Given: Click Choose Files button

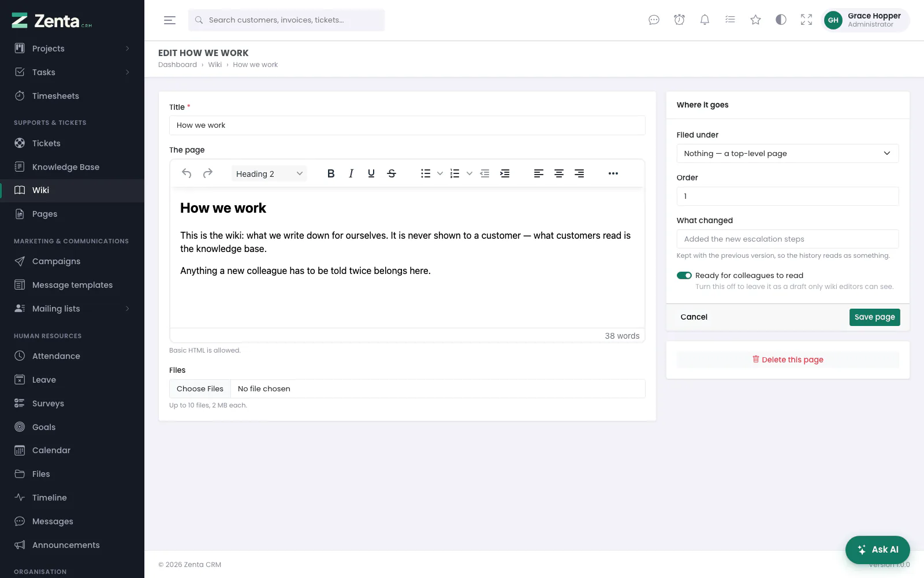Looking at the screenshot, I should click(x=200, y=389).
